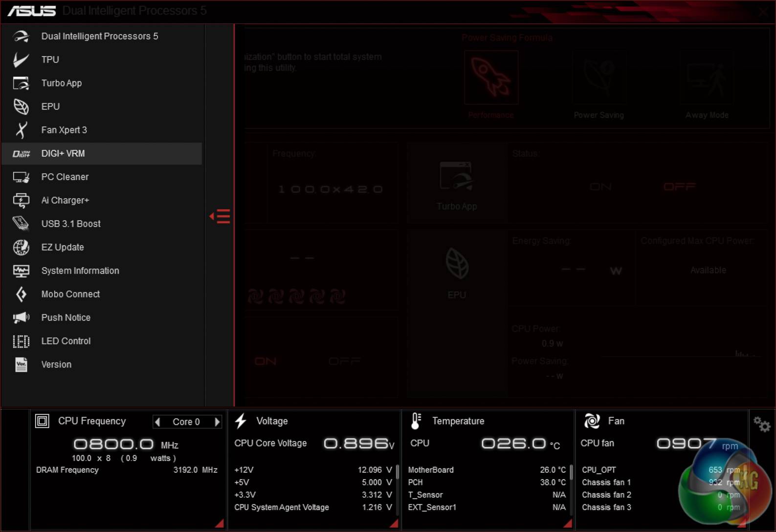Click the Fan monitor icon
Viewport: 776px width, 532px height.
coord(592,421)
